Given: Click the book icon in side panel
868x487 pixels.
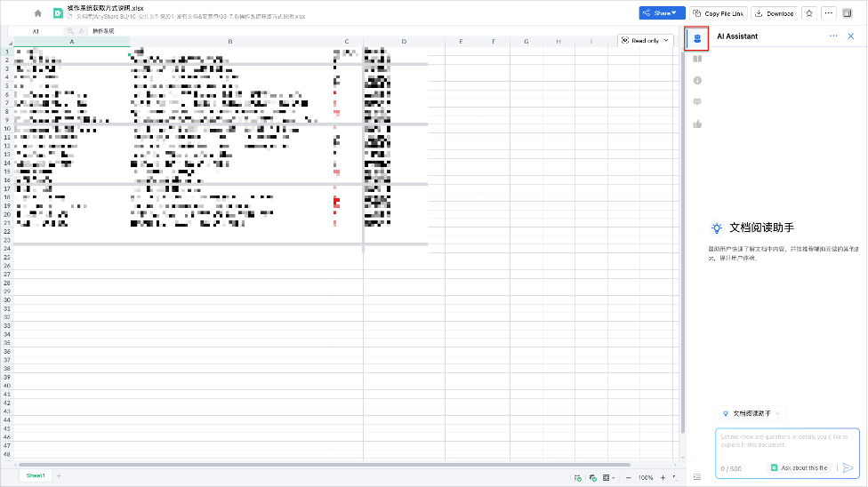Looking at the screenshot, I should point(697,60).
